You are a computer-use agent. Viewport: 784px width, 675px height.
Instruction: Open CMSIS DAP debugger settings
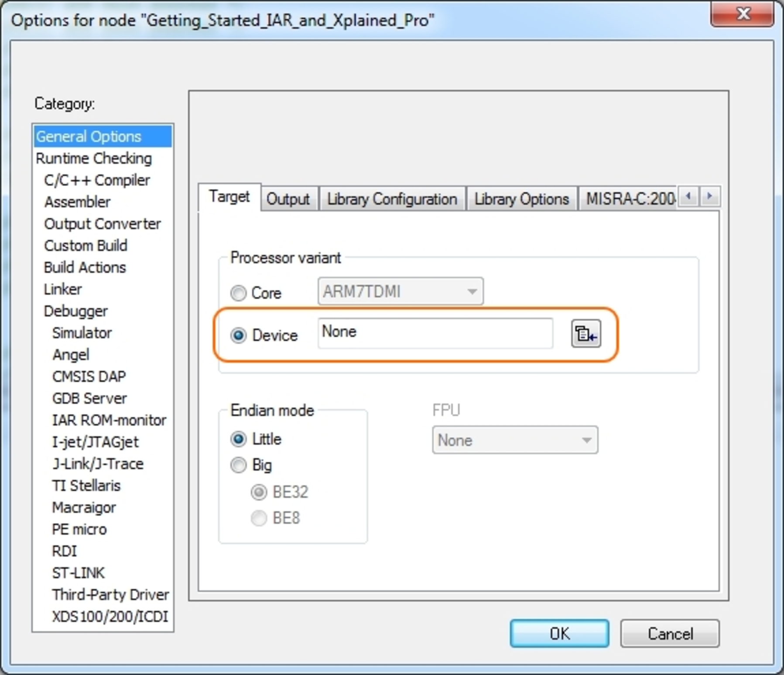tap(89, 377)
